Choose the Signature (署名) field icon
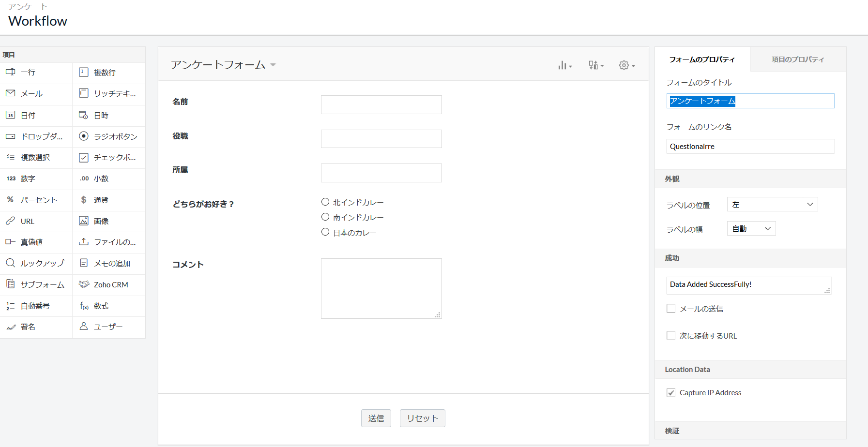The height and width of the screenshot is (447, 868). (11, 327)
